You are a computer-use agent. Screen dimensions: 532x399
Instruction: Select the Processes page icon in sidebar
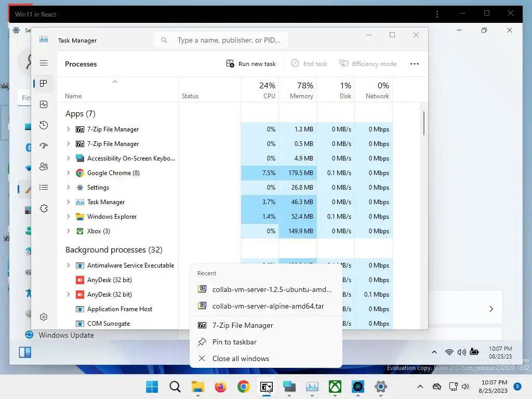click(44, 84)
